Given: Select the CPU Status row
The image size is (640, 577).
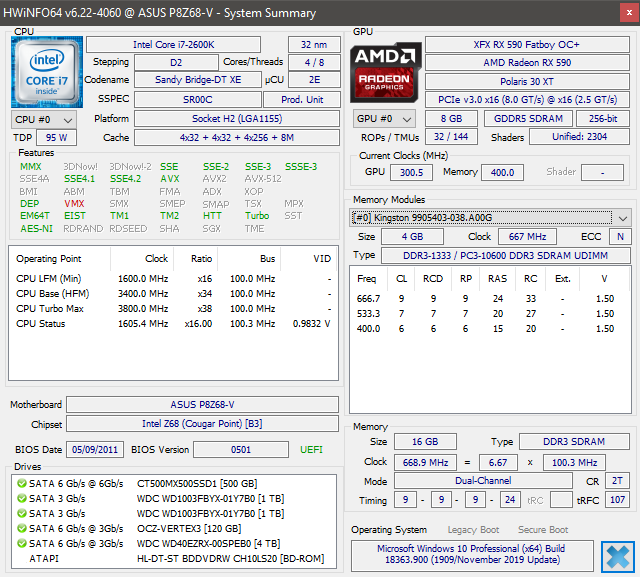Looking at the screenshot, I should pyautogui.click(x=173, y=324).
